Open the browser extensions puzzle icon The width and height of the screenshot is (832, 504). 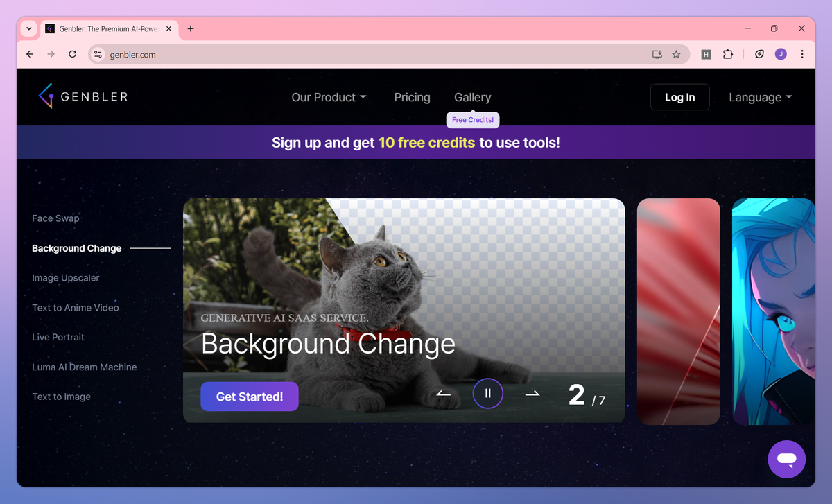pos(728,54)
